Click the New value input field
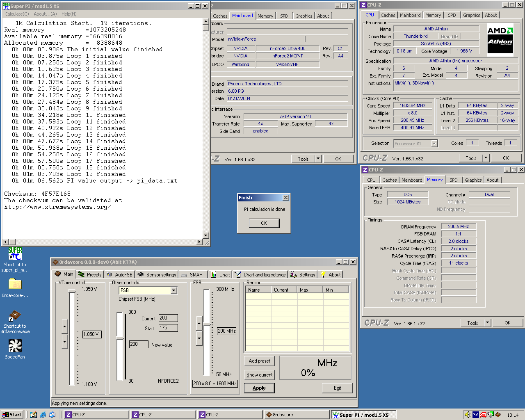 [x=139, y=344]
